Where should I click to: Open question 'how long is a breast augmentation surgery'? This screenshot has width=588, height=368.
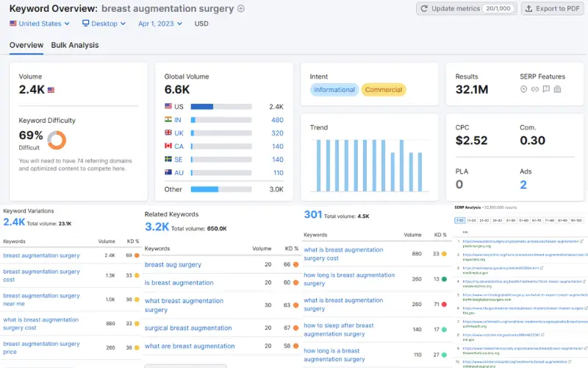click(x=334, y=355)
